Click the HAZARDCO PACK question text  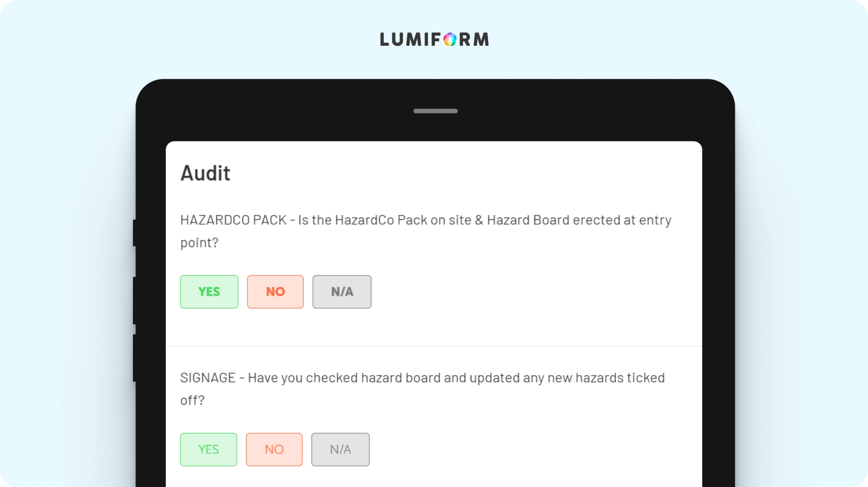click(426, 231)
